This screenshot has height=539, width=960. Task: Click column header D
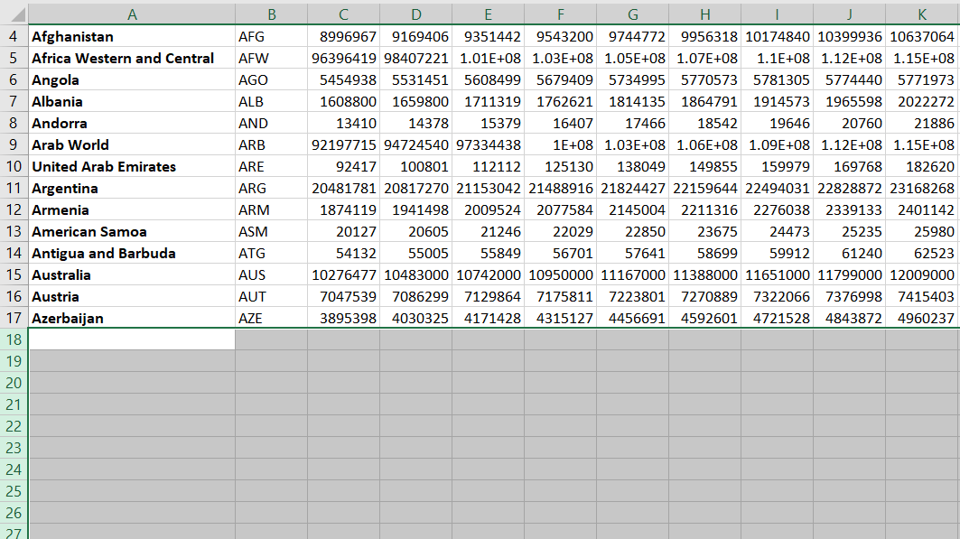pyautogui.click(x=416, y=14)
